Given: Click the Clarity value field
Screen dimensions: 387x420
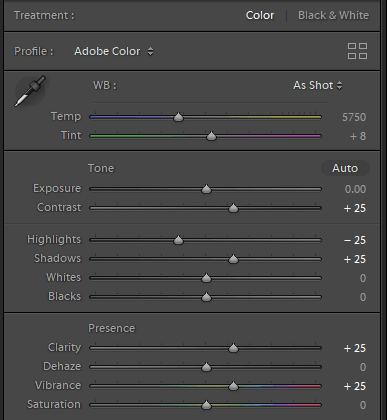Looking at the screenshot, I should coord(355,348).
